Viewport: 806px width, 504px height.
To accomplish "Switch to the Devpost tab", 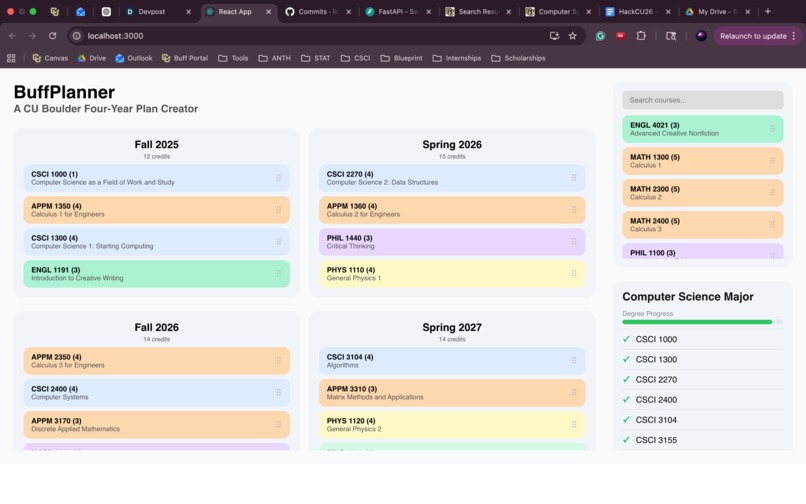I will (159, 11).
